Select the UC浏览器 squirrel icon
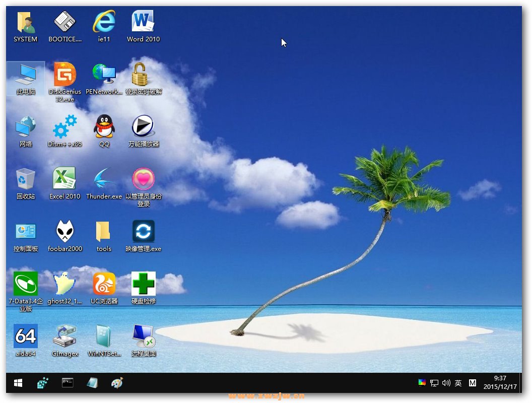Screen dimensions: 532x403 click(104, 288)
